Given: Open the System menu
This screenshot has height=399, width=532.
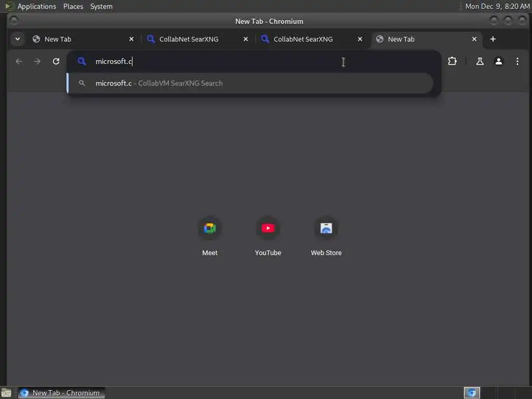Looking at the screenshot, I should click(101, 6).
